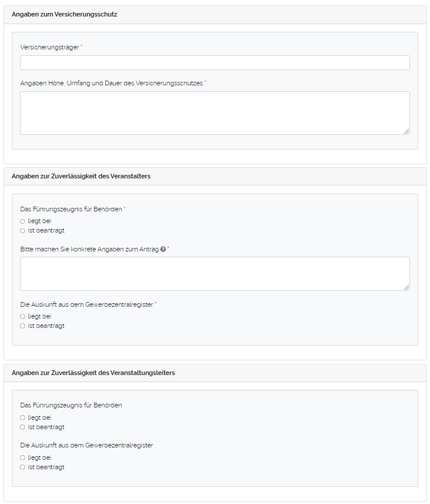Select 'ist beantragt' for Führungszeugnis des Veranstalters
This screenshot has width=430, height=504.
pyautogui.click(x=22, y=230)
